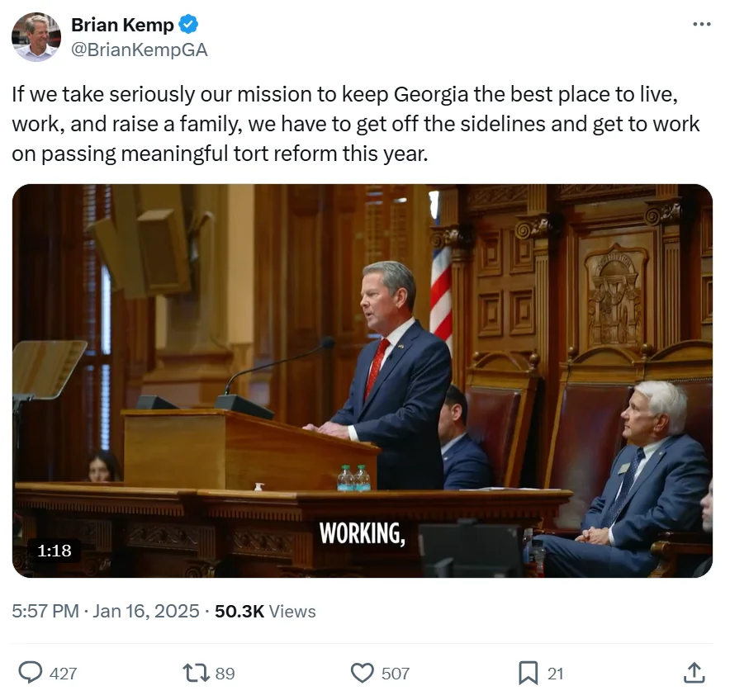The width and height of the screenshot is (730, 700).
Task: Open the @BrianKempGA handle link
Action: 140,50
